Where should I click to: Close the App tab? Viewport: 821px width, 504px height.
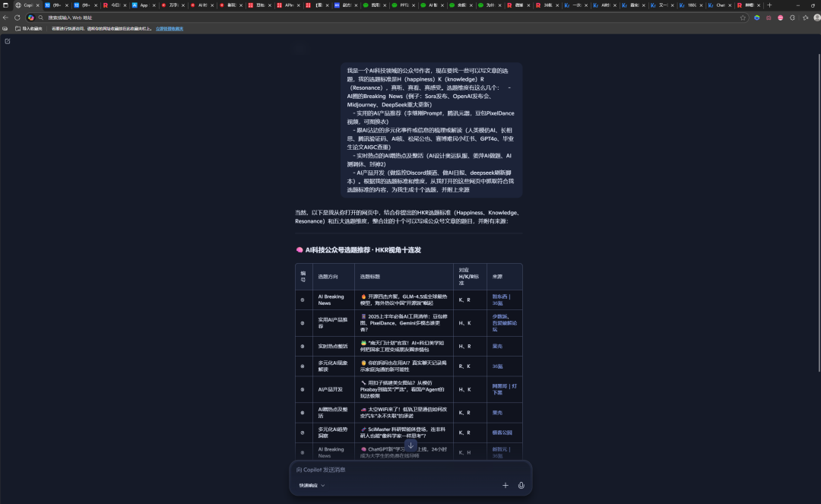point(154,5)
